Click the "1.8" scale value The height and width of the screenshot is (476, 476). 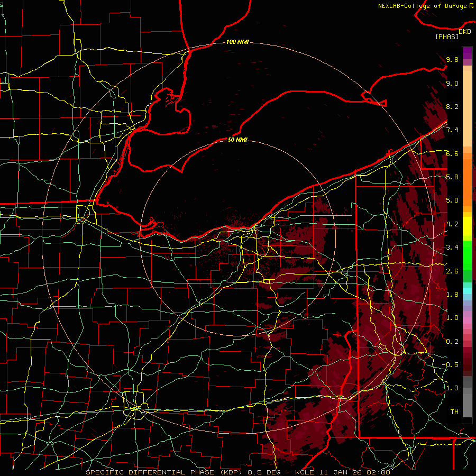coord(452,295)
